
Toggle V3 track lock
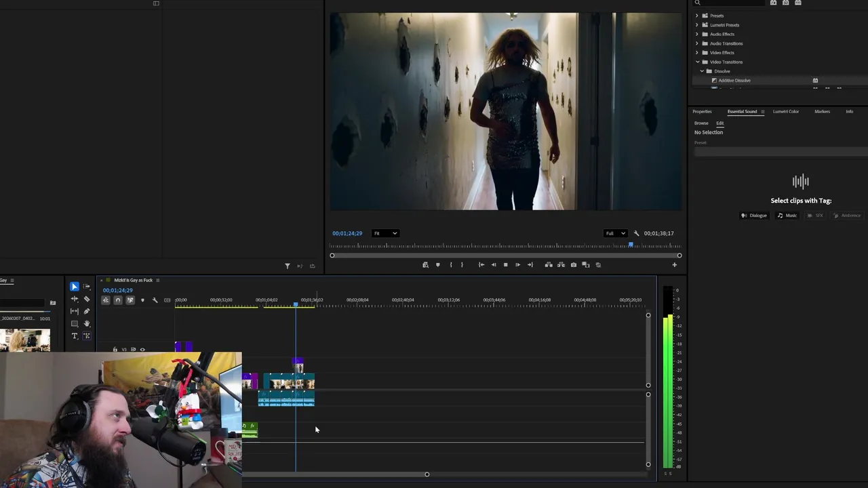pos(115,350)
